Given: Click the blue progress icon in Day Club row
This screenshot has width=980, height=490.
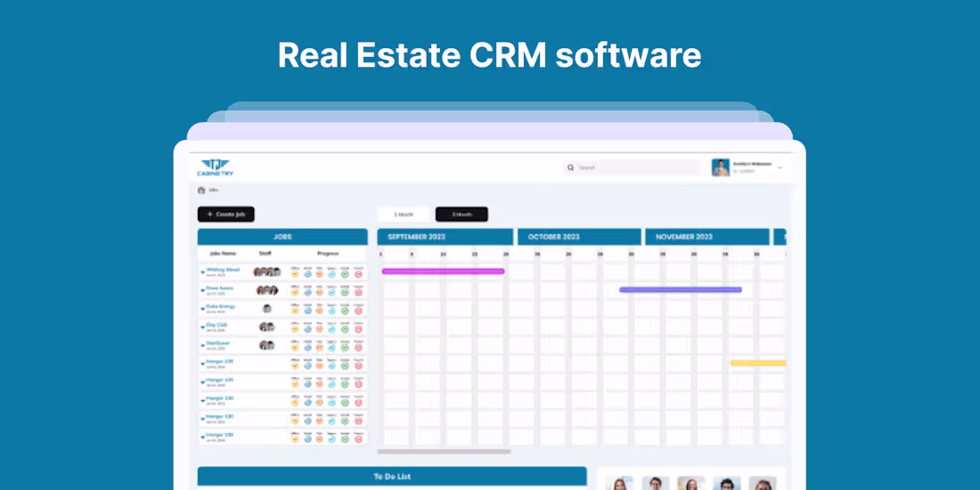Looking at the screenshot, I should pyautogui.click(x=307, y=329).
